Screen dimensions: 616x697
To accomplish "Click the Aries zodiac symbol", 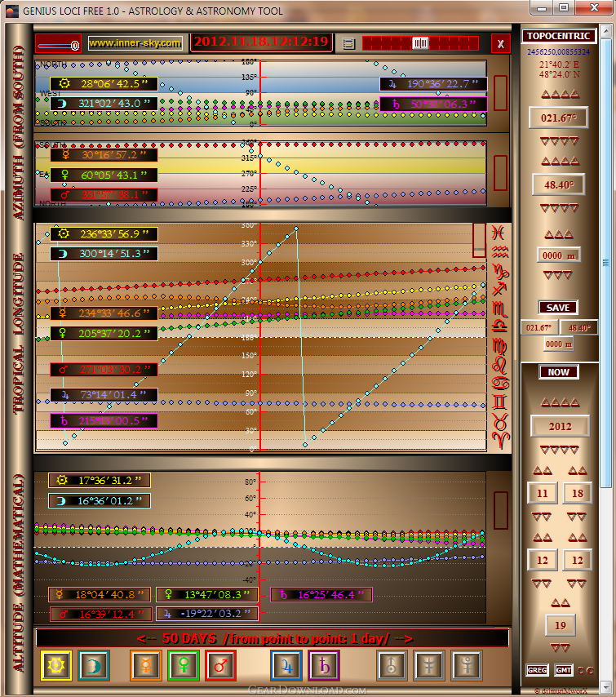I will pyautogui.click(x=500, y=440).
